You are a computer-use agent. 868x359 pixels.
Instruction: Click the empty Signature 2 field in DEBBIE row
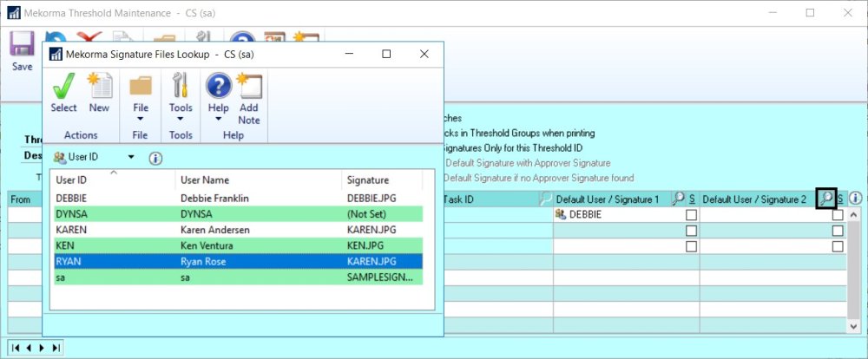[765, 215]
